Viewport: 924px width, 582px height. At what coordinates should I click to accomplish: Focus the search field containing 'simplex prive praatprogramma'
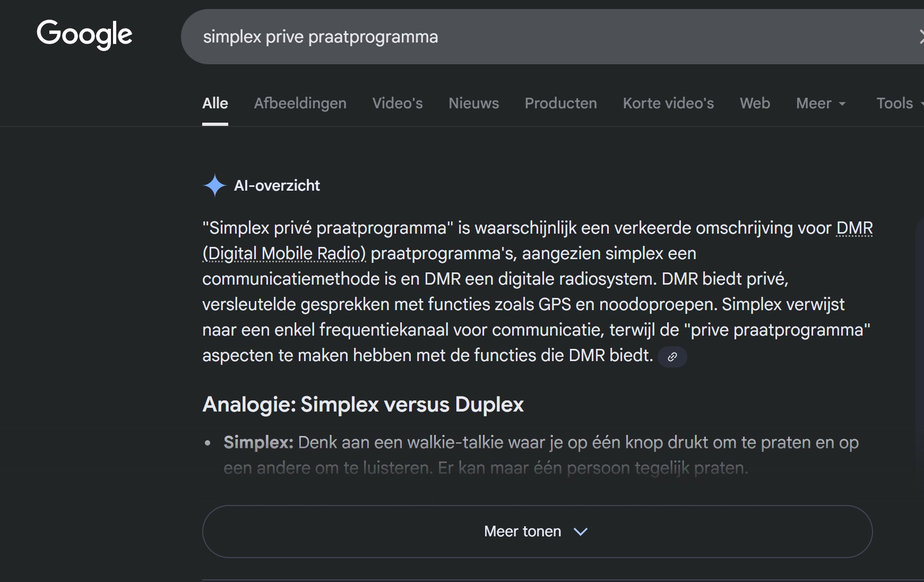coord(552,37)
